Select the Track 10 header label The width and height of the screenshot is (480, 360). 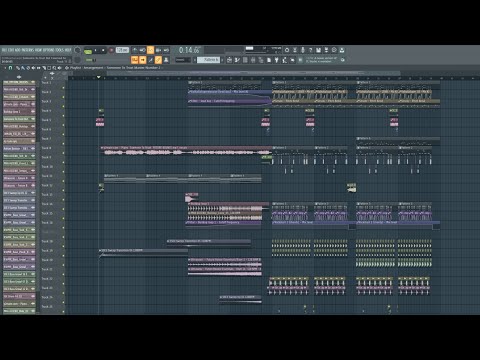click(x=47, y=166)
